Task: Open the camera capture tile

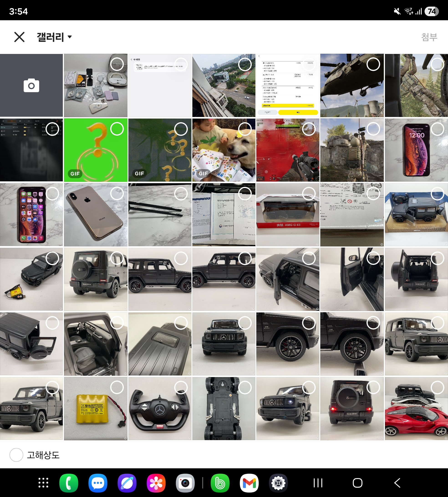Action: point(31,85)
